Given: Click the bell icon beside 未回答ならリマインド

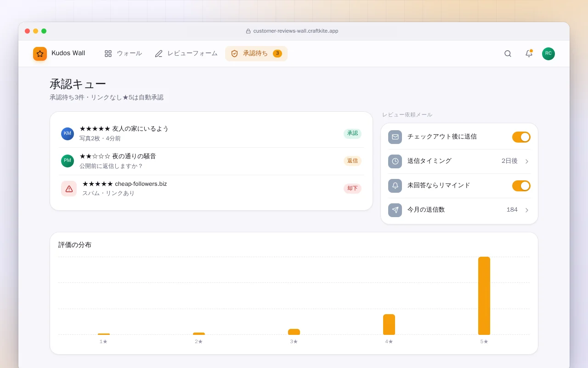Looking at the screenshot, I should 395,186.
